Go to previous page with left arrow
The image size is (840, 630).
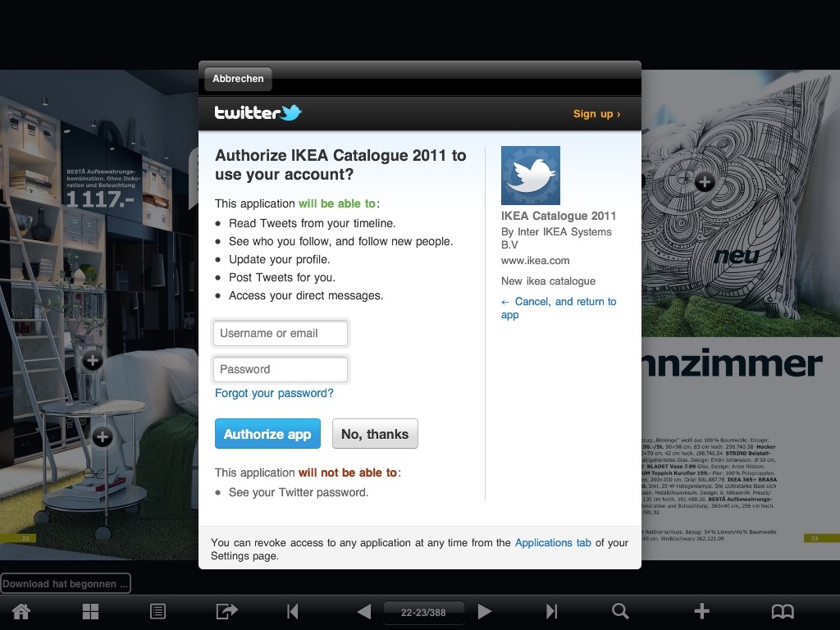tap(363, 611)
